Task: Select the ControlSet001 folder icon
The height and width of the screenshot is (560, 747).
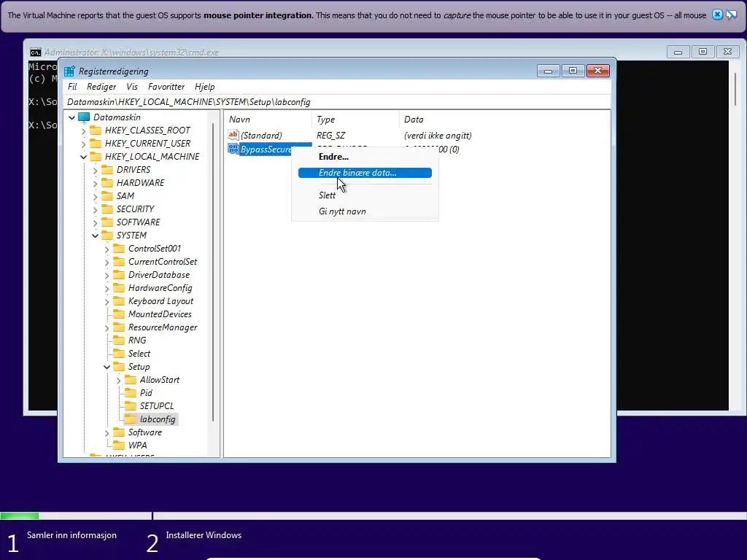Action: pos(119,249)
